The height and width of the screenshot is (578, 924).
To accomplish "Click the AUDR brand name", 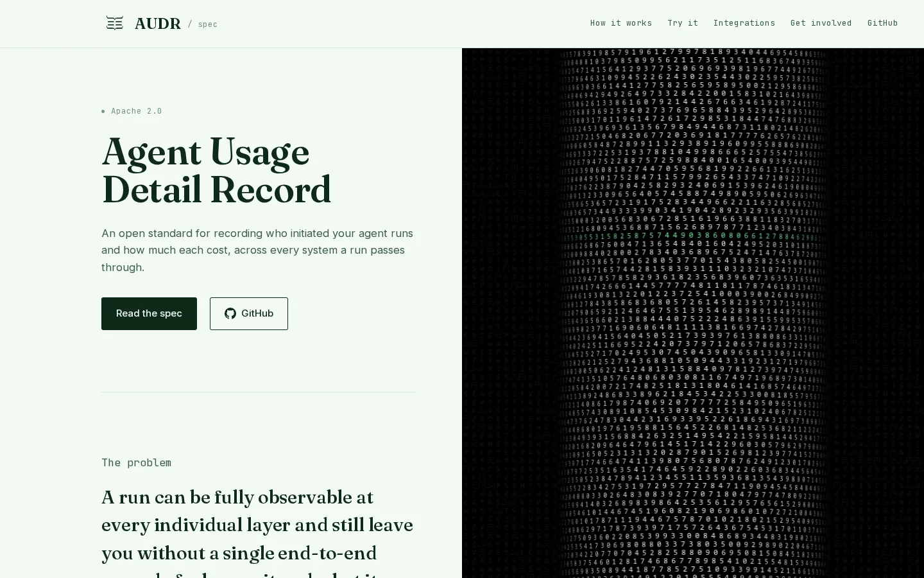I will tap(158, 24).
